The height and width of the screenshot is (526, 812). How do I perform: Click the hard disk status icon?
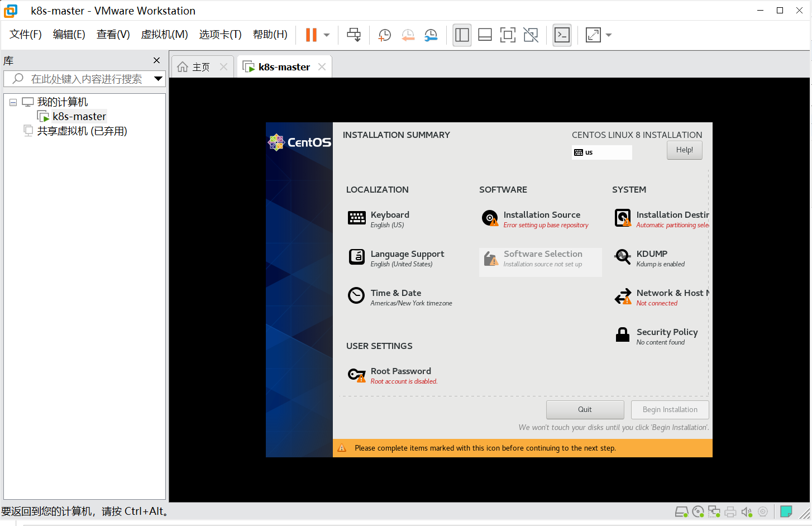pyautogui.click(x=682, y=511)
